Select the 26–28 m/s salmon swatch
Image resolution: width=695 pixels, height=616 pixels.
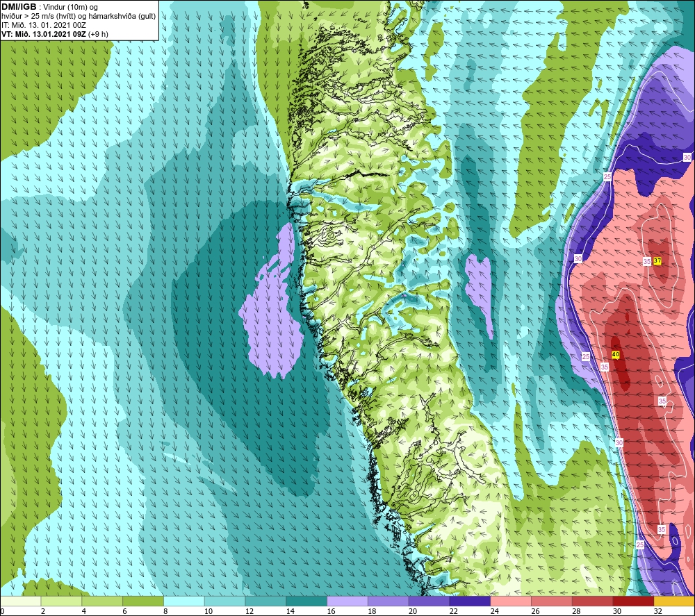click(x=552, y=601)
